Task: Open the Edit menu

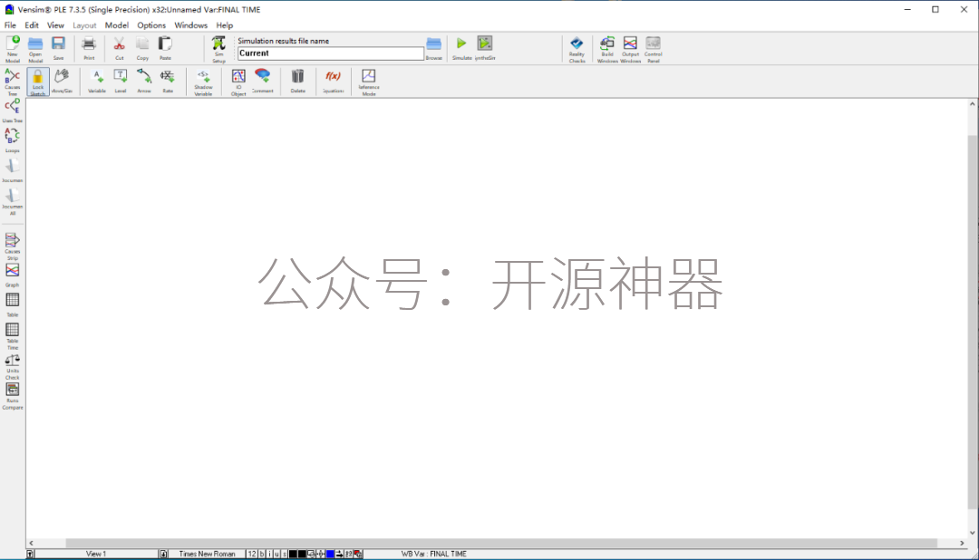Action: [32, 25]
